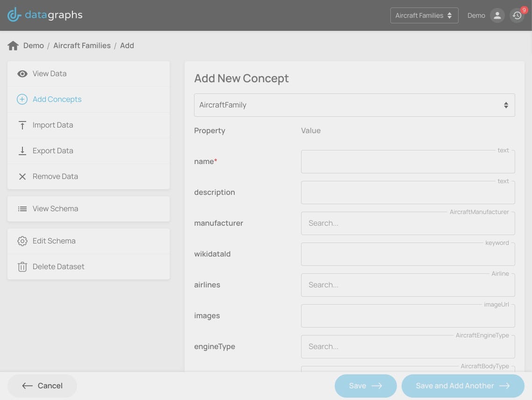Click the trash icon for Delete Dataset
532x400 pixels.
point(22,267)
